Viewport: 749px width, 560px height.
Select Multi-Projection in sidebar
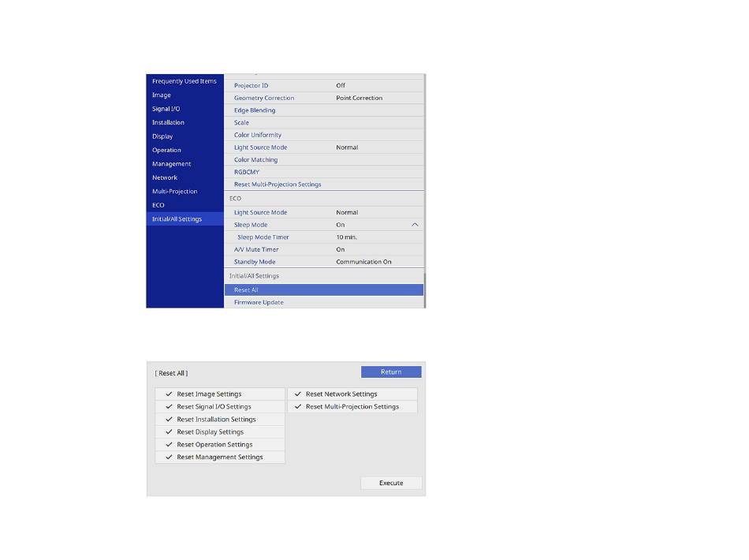click(x=184, y=192)
